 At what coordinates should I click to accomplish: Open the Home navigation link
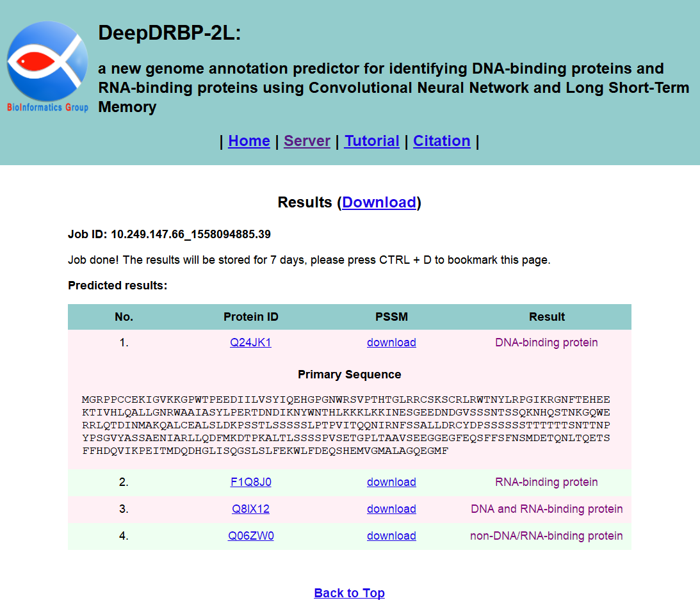pos(248,141)
